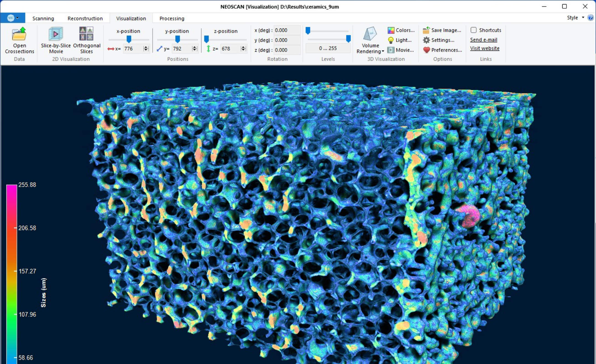Open the Orthogonal Slices view
596x364 pixels.
tap(86, 34)
